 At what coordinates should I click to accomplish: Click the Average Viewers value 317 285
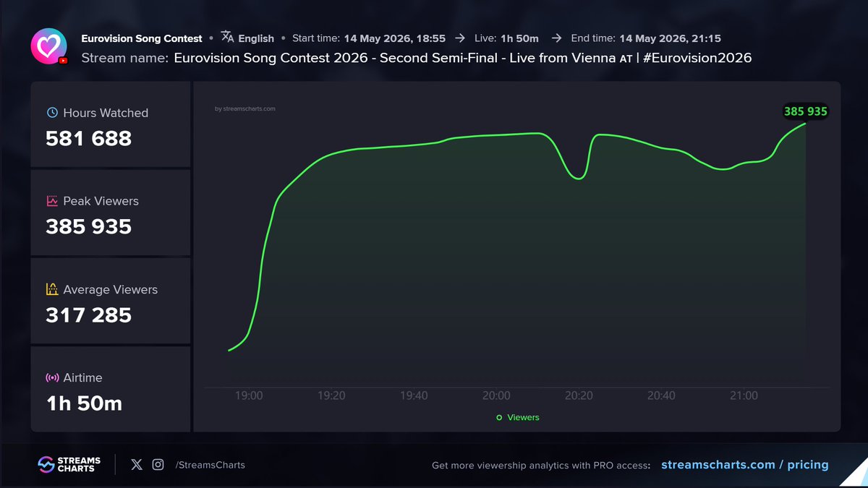coord(89,314)
